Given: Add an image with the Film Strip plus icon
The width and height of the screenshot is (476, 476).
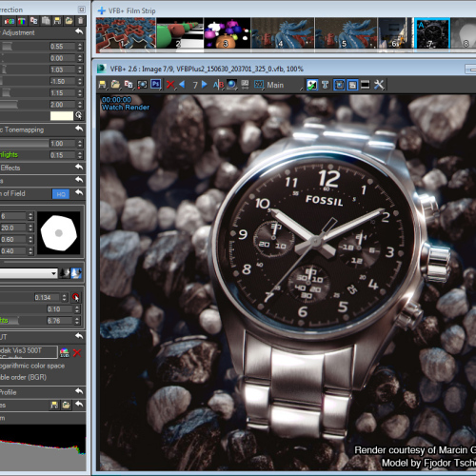Looking at the screenshot, I should [102, 10].
